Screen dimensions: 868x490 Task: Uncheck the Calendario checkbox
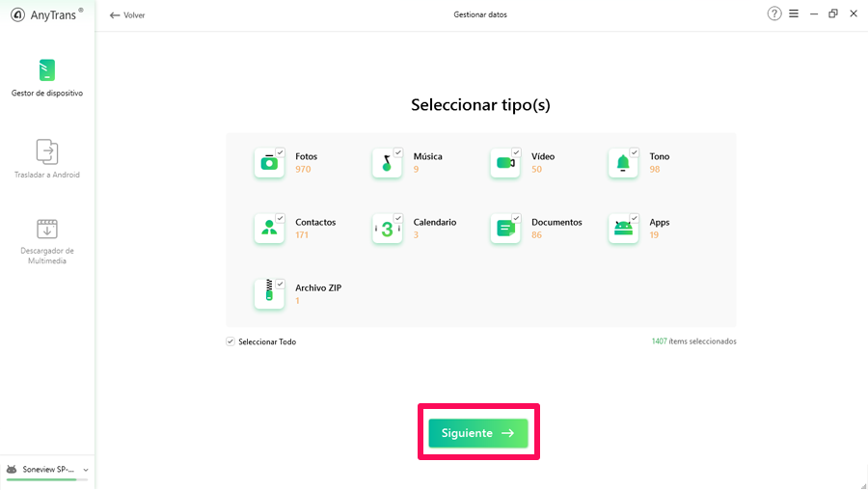pos(398,218)
